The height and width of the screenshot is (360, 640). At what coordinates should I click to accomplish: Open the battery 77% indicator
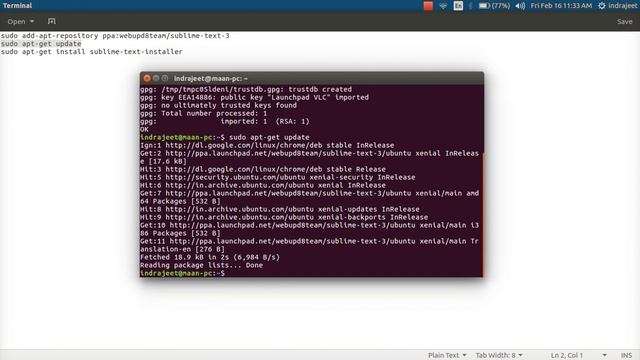point(494,6)
